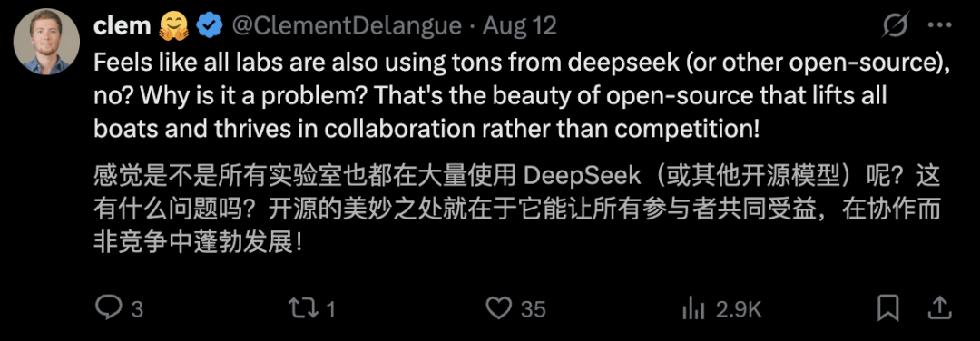The width and height of the screenshot is (980, 341).
Task: Click the reply count showing 3
Action: point(138,308)
